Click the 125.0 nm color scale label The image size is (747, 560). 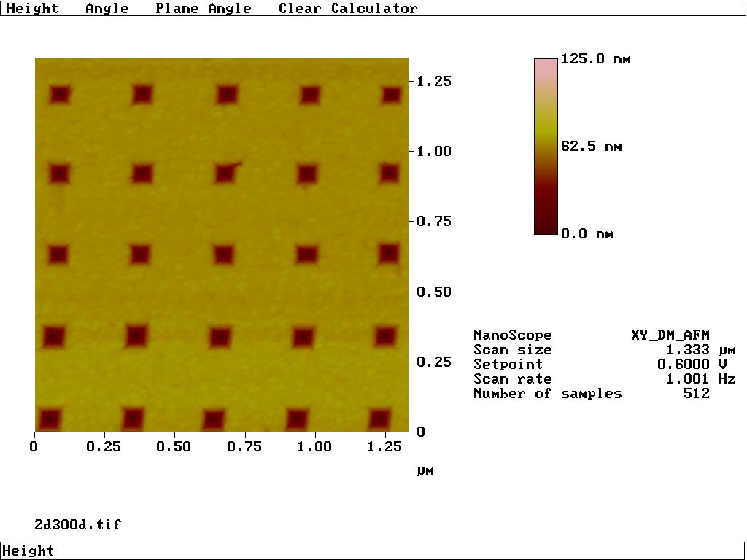[595, 59]
